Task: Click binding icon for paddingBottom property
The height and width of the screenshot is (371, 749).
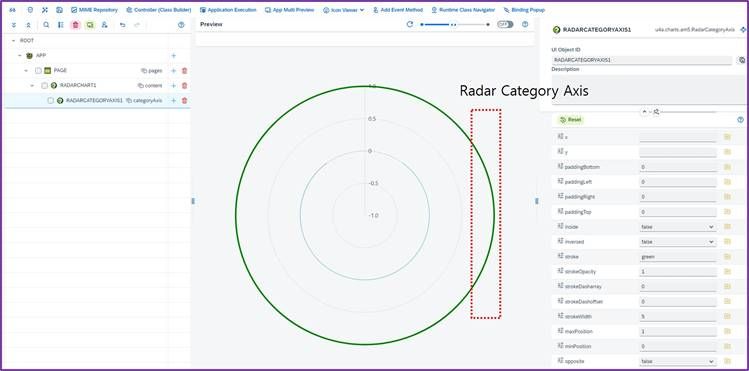Action: (x=727, y=167)
